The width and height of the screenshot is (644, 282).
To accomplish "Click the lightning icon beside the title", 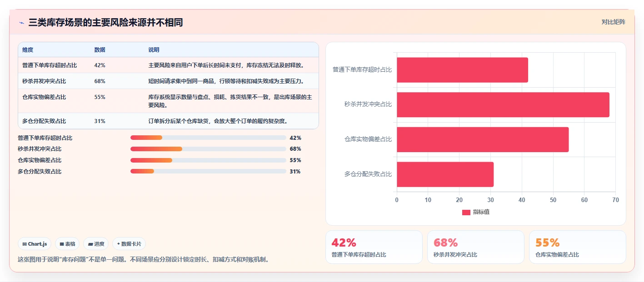I will [21, 23].
